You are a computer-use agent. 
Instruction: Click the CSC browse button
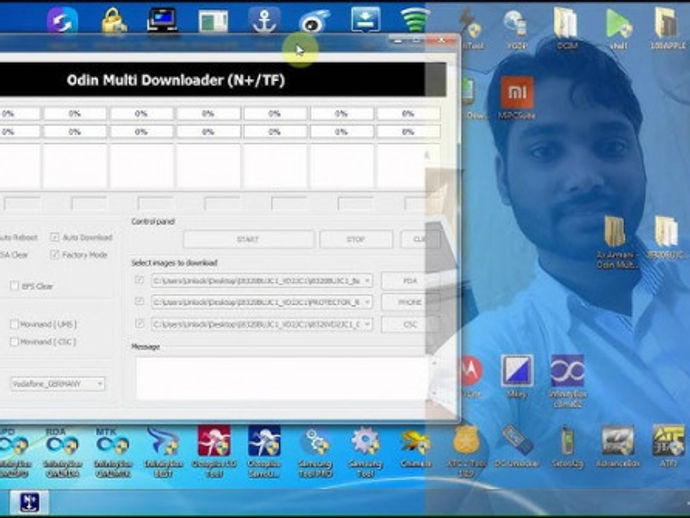pos(410,325)
